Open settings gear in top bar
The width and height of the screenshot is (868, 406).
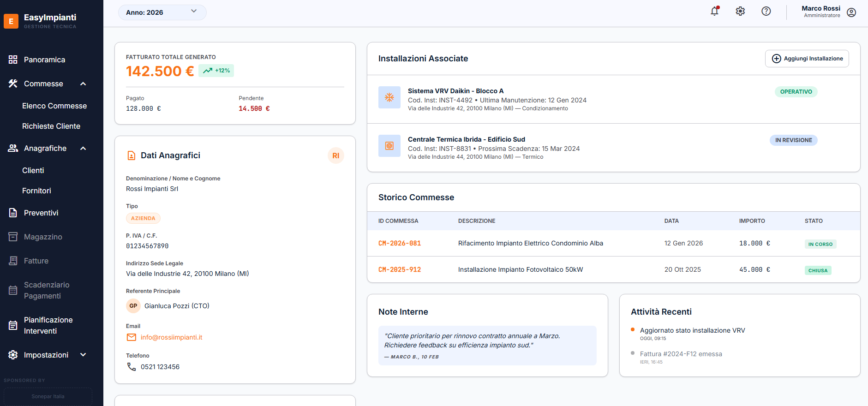coord(740,12)
